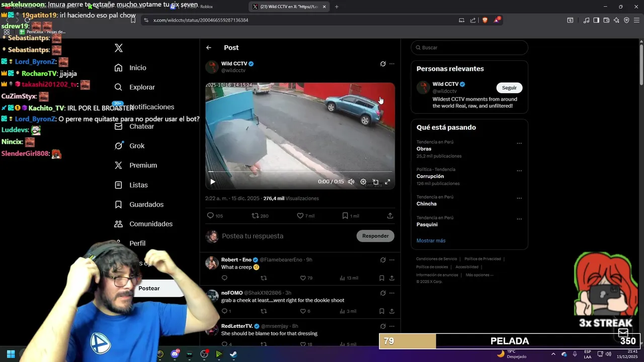Open Premium in the sidebar

[136, 165]
